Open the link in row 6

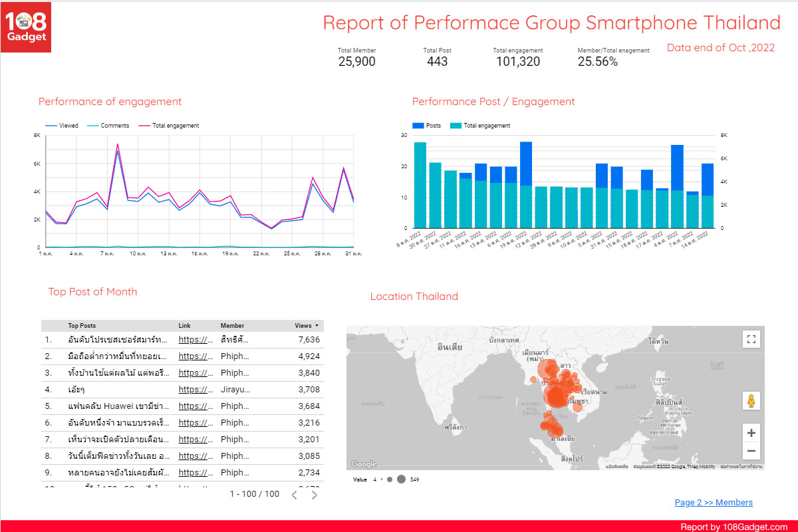point(194,422)
